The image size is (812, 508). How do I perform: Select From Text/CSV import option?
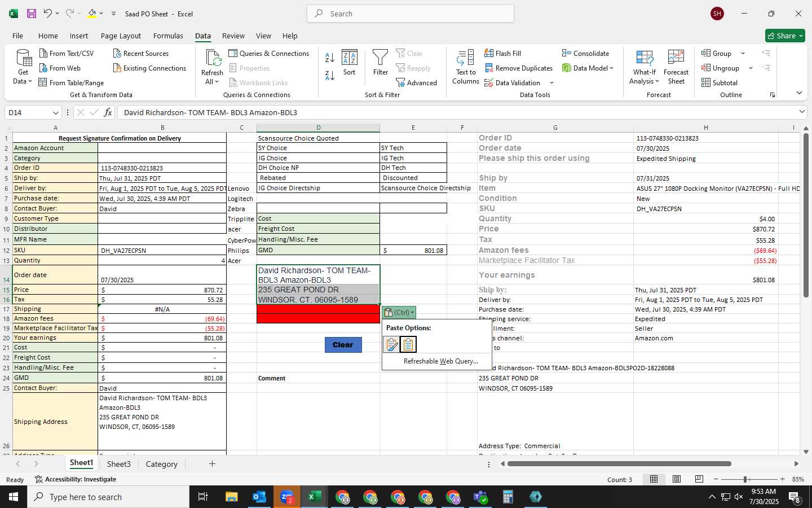click(67, 53)
